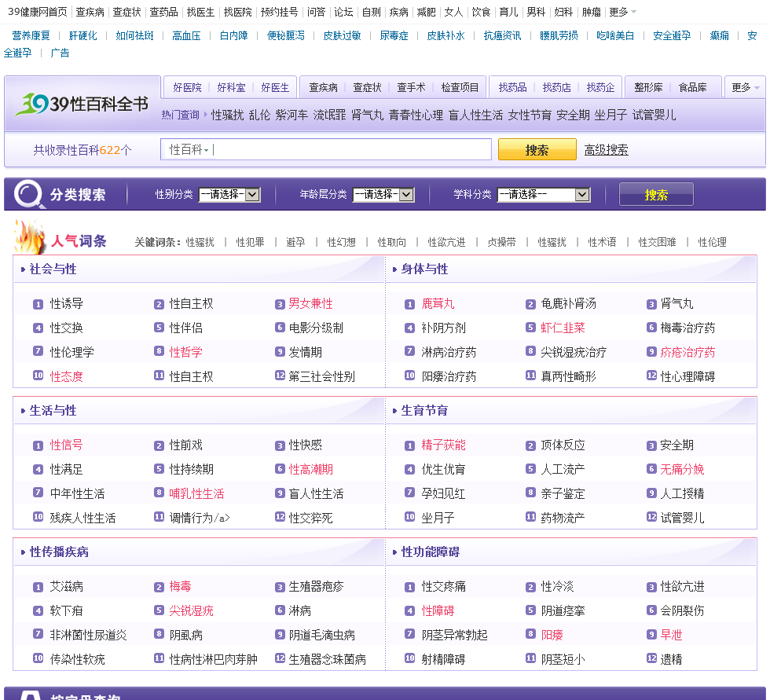
Task: Click the 39性百科全书 logo
Action: 82,104
